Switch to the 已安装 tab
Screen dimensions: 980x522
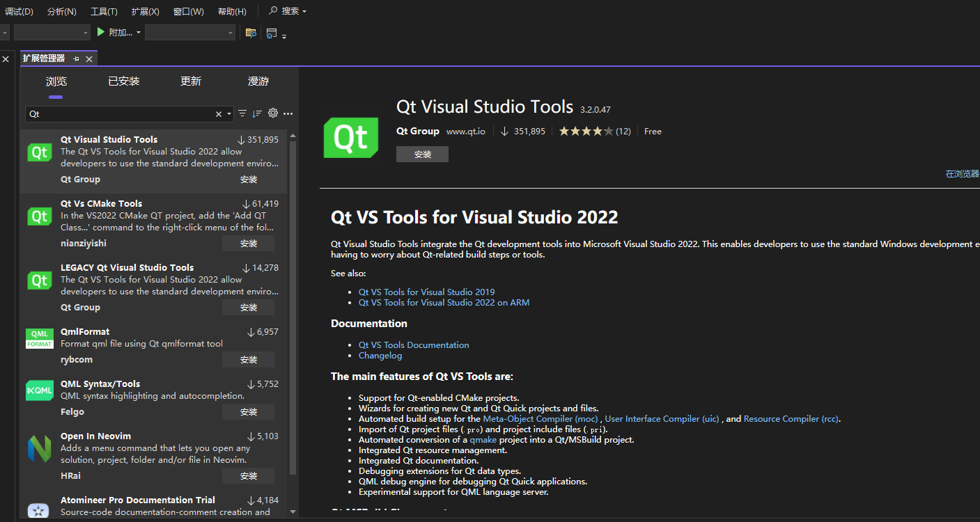124,81
